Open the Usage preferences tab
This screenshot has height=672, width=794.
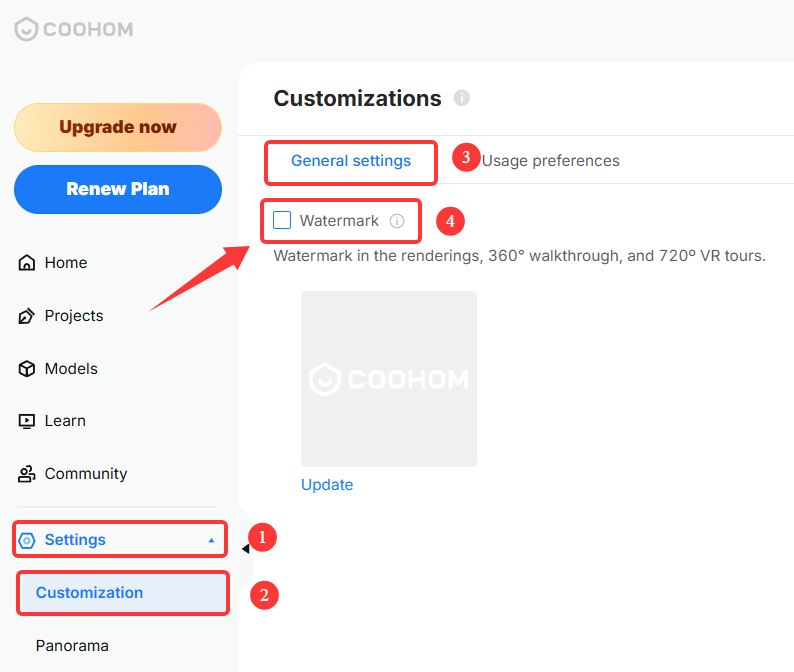[x=550, y=161]
